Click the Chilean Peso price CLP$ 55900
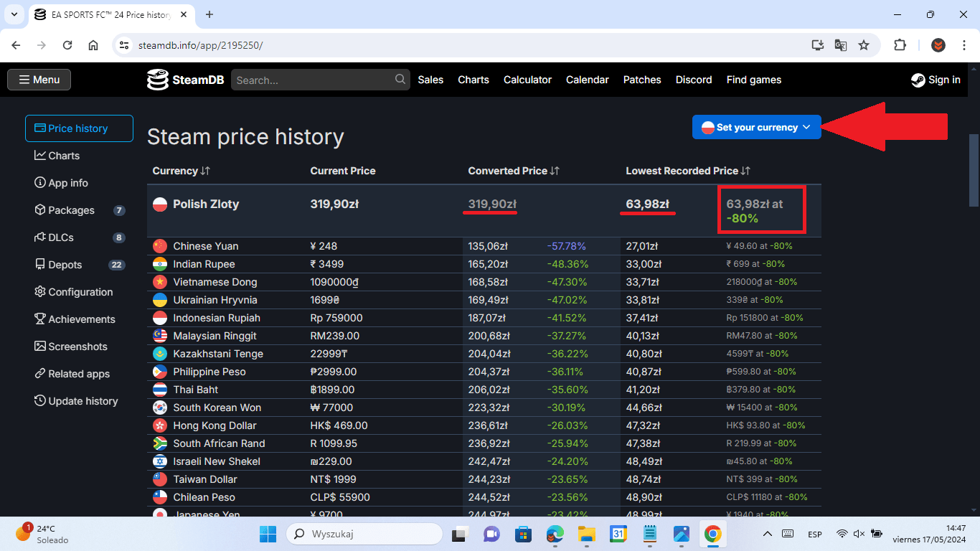The image size is (980, 551). tap(340, 497)
